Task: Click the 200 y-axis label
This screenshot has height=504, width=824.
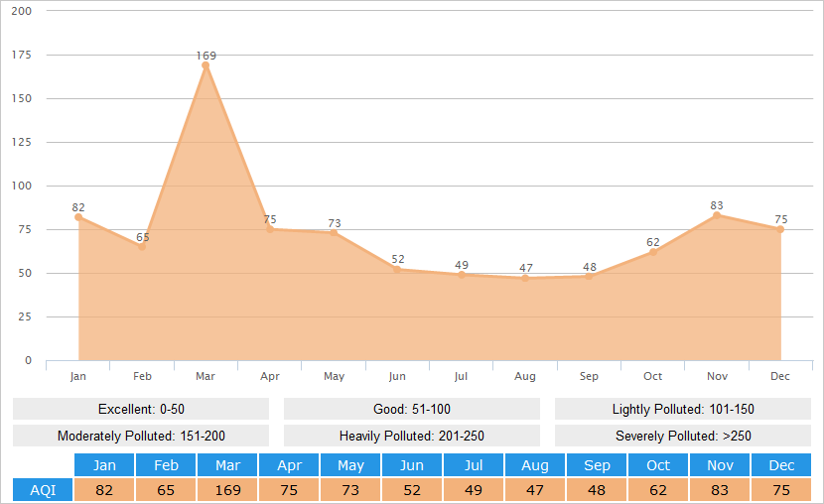Action: point(22,11)
